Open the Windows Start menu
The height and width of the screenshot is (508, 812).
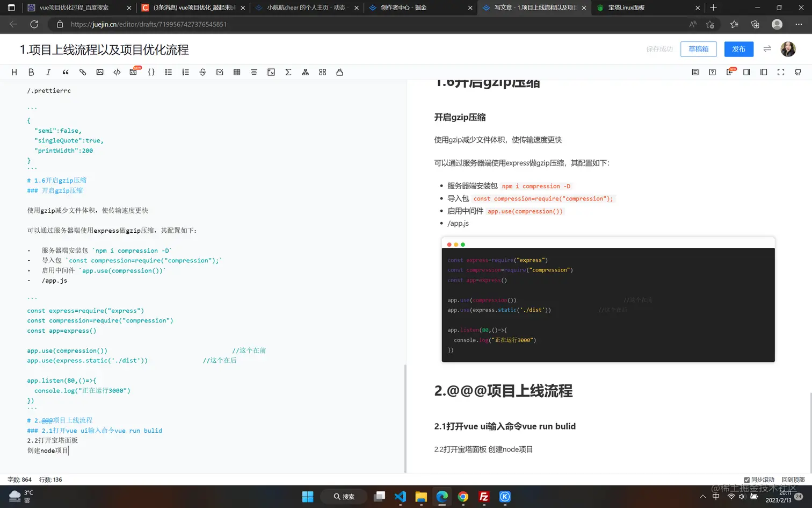pyautogui.click(x=308, y=497)
